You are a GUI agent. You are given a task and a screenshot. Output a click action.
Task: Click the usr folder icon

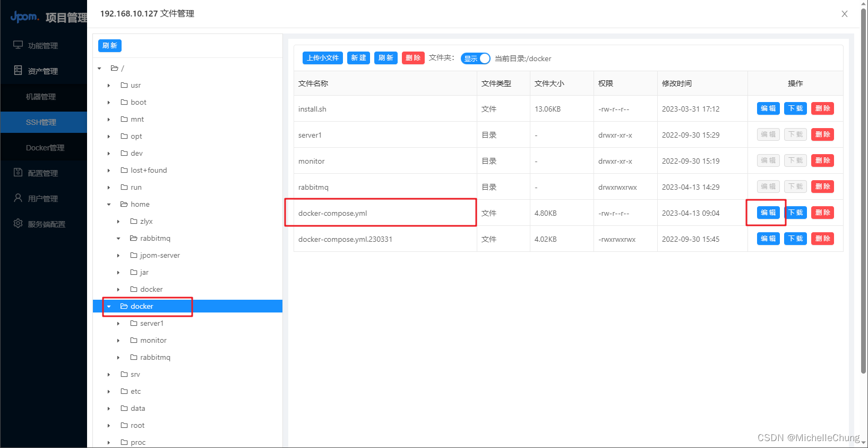(x=124, y=85)
